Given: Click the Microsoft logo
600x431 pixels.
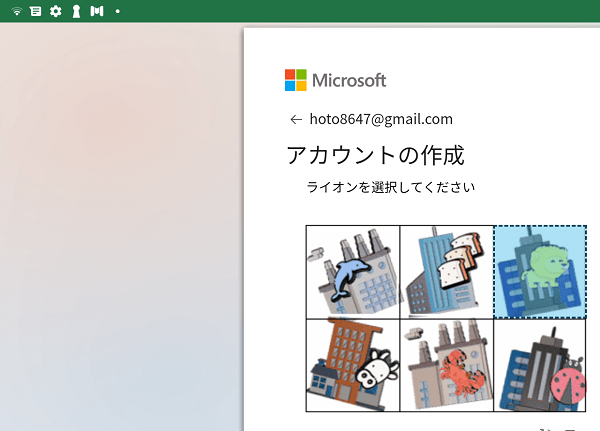Looking at the screenshot, I should 335,80.
